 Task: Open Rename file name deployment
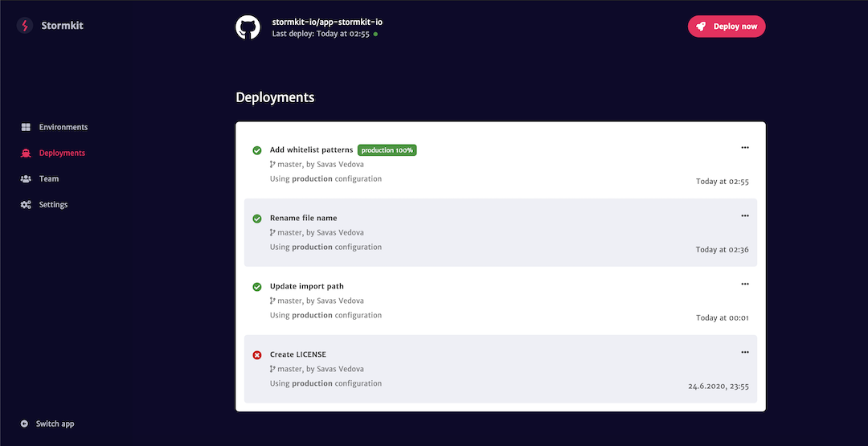tap(303, 218)
